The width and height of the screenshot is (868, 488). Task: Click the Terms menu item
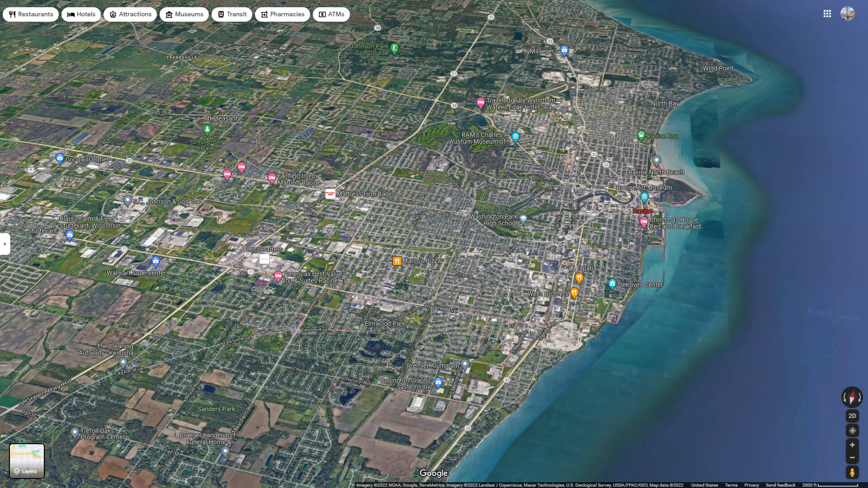click(731, 485)
